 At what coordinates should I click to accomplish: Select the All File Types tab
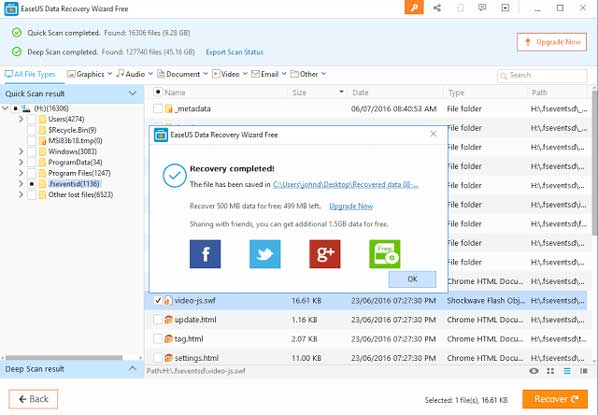(30, 74)
